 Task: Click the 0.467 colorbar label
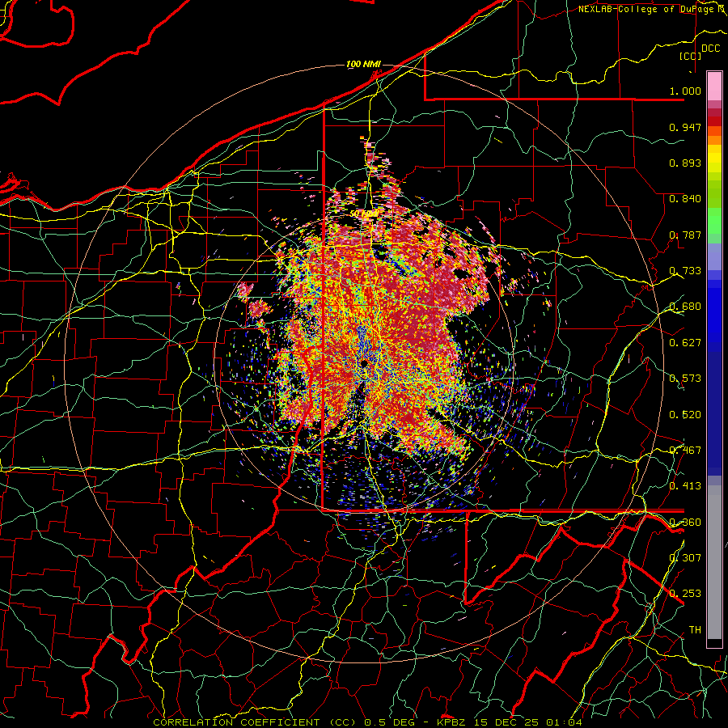pos(685,451)
